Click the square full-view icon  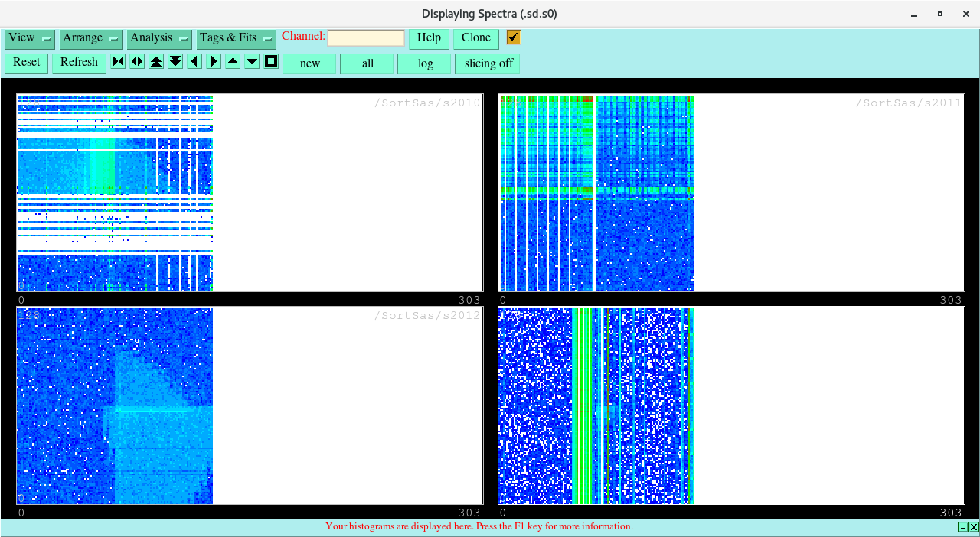point(271,62)
